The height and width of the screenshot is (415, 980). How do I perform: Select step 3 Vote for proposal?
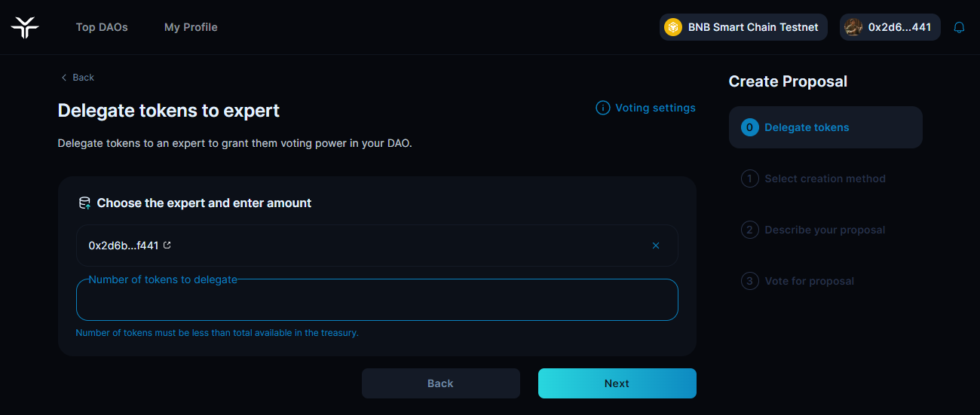point(809,281)
